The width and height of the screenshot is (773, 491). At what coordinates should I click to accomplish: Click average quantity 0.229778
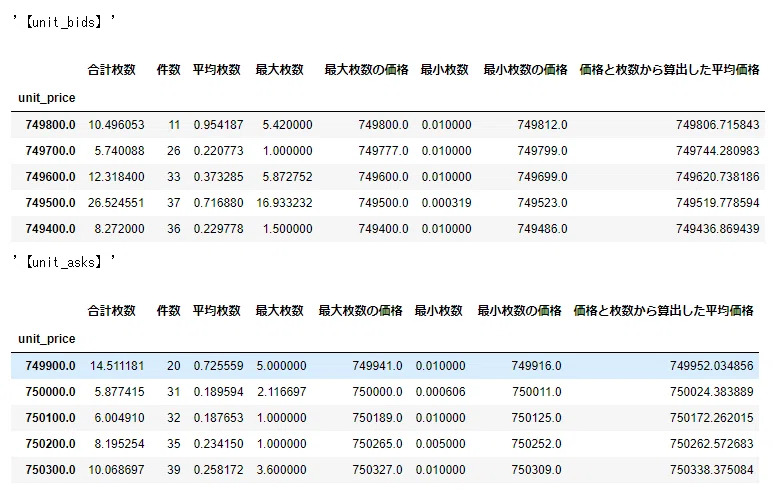(x=218, y=229)
